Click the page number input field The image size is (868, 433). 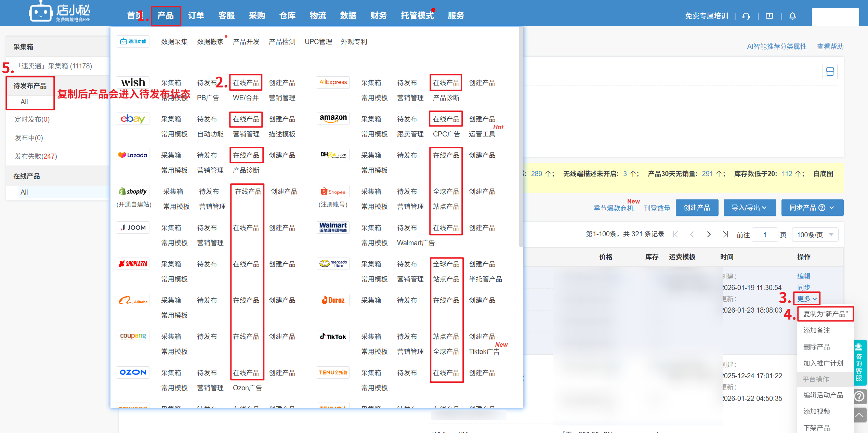(x=765, y=235)
